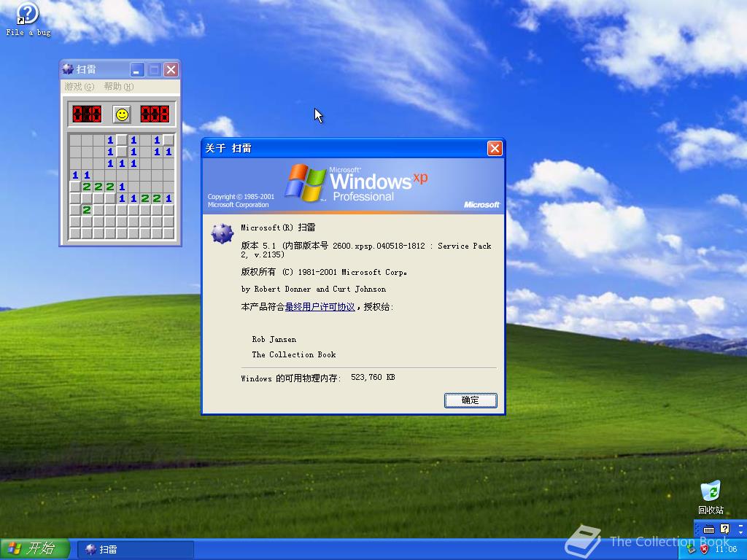The height and width of the screenshot is (560, 747).
Task: Open the 最终用户许可协议 license link
Action: tap(320, 307)
